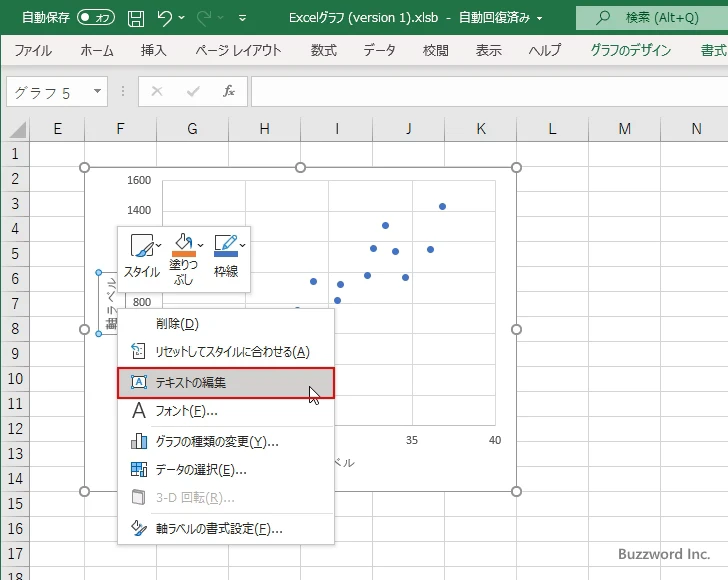Click the formula bar input area
The width and height of the screenshot is (728, 580).
489,92
